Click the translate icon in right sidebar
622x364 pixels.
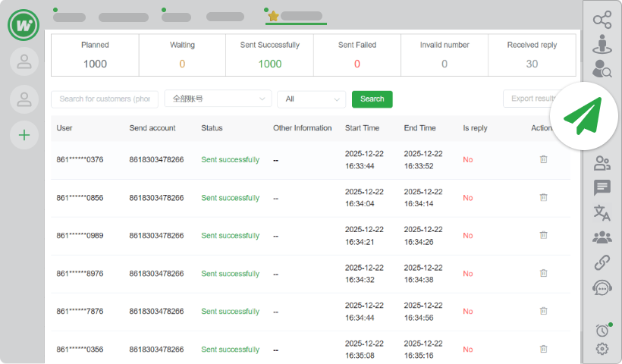tap(602, 212)
